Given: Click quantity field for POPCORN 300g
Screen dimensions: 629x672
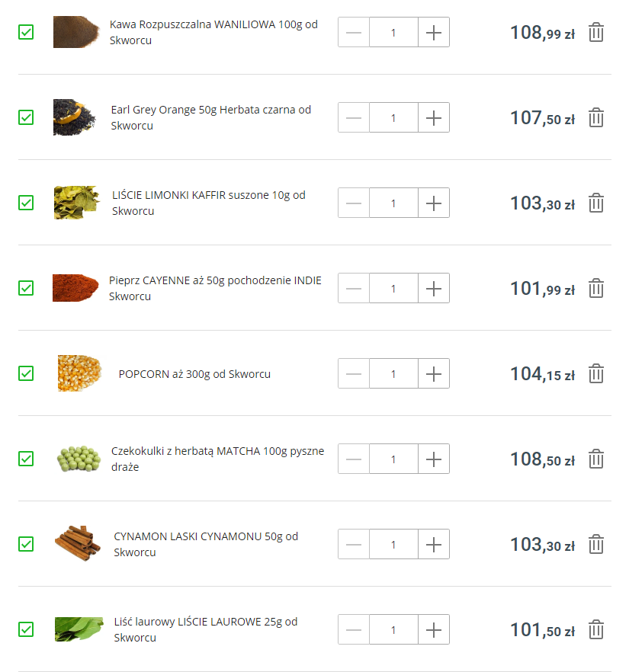Looking at the screenshot, I should tap(393, 374).
